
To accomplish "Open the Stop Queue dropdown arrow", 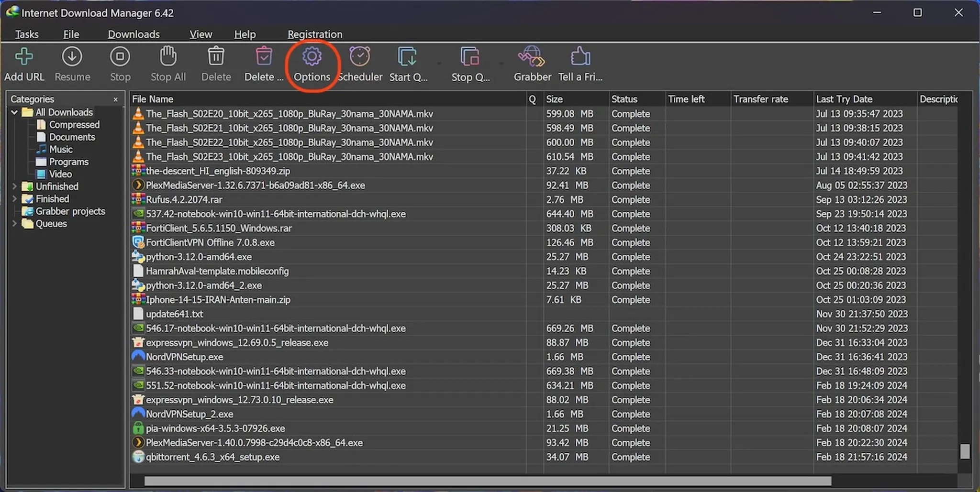I will coord(501,64).
